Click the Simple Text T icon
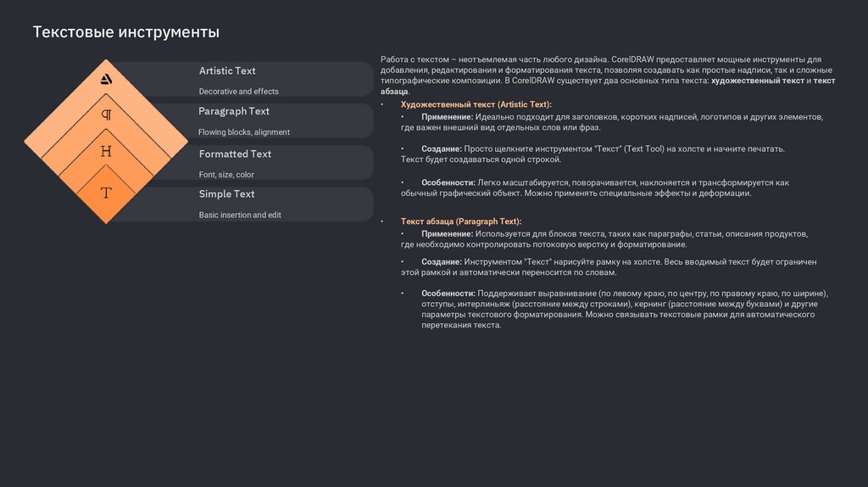The image size is (868, 487). coord(106,193)
